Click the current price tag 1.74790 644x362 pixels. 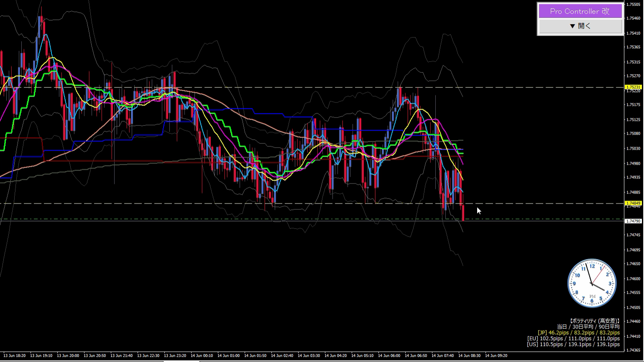pos(633,221)
